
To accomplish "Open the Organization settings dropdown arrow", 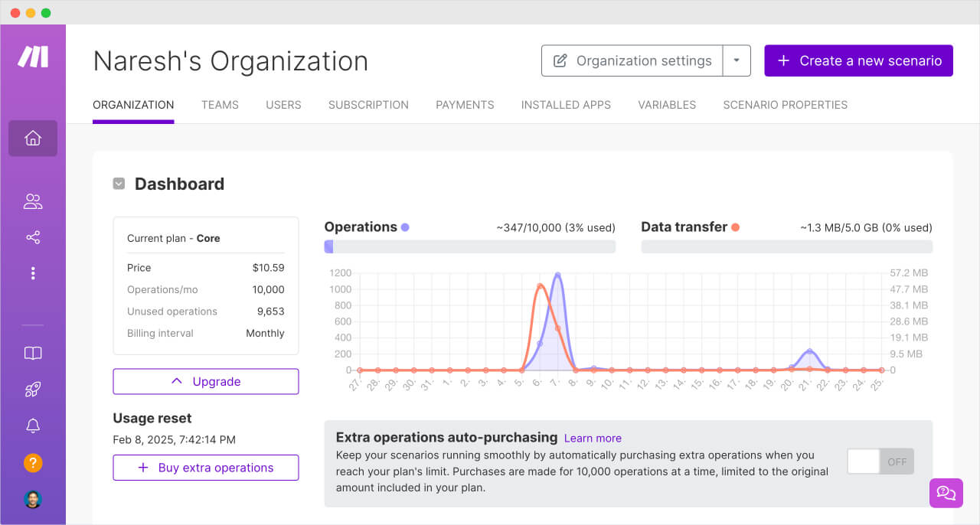I will click(x=737, y=60).
